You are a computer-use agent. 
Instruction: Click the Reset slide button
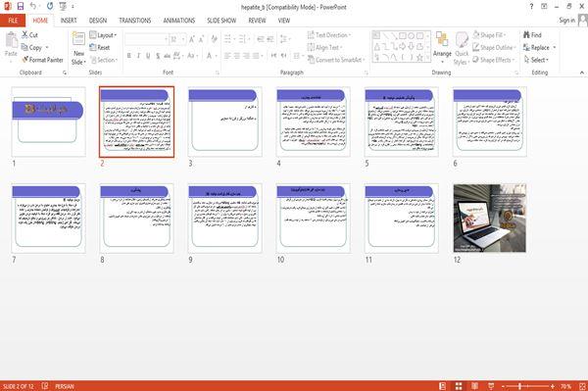coord(100,47)
